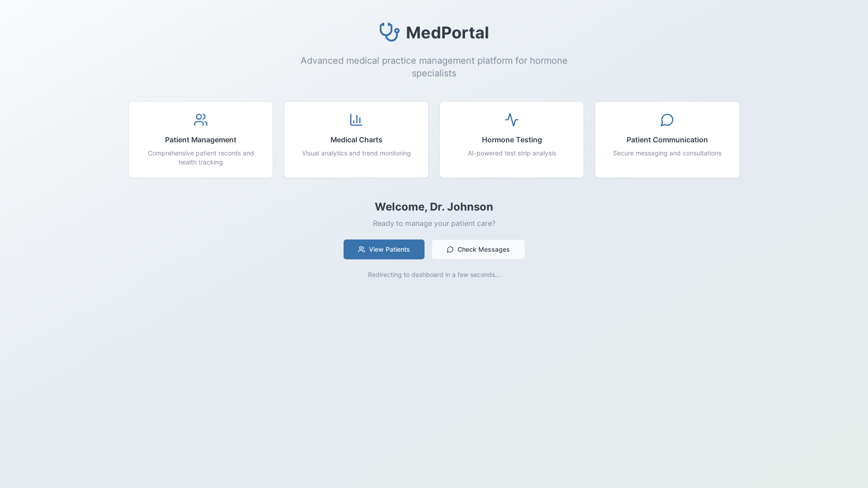Click the Medical Charts bar chart icon
Viewport: 868px width, 488px height.
click(356, 120)
